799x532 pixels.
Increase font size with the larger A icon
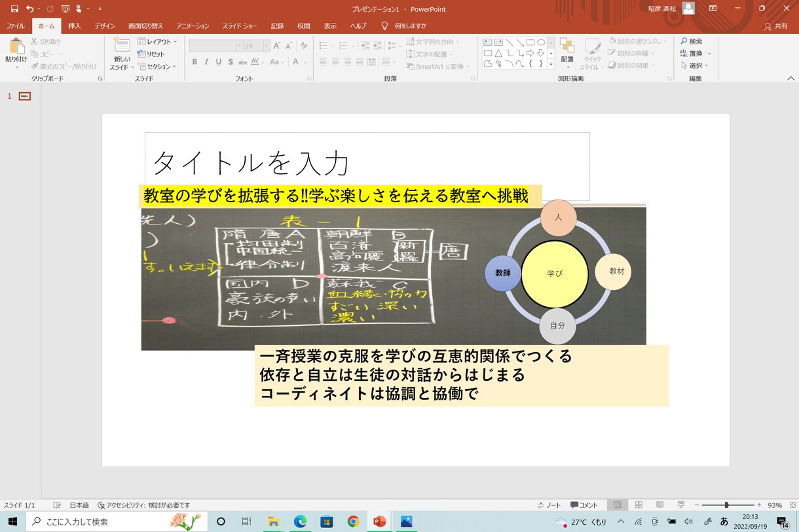pos(277,46)
